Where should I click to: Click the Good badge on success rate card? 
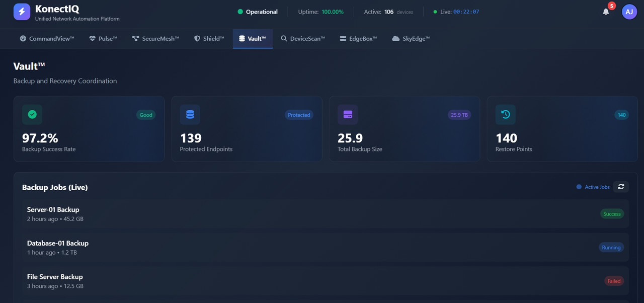coord(146,115)
